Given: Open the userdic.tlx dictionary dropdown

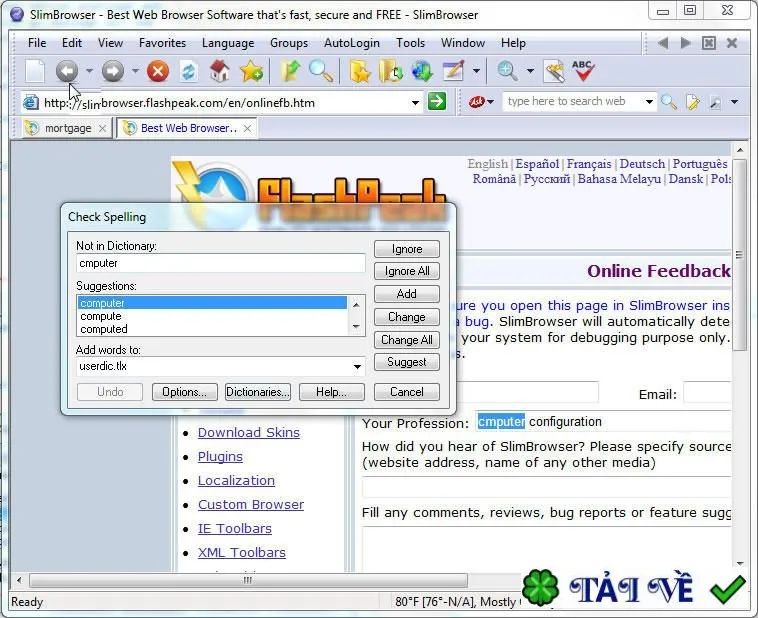Looking at the screenshot, I should (357, 367).
